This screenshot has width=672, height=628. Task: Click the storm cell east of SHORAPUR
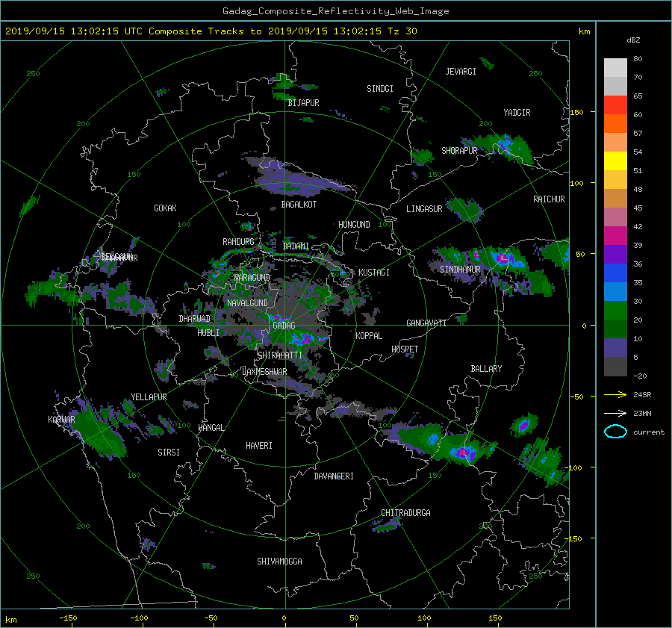point(505,145)
